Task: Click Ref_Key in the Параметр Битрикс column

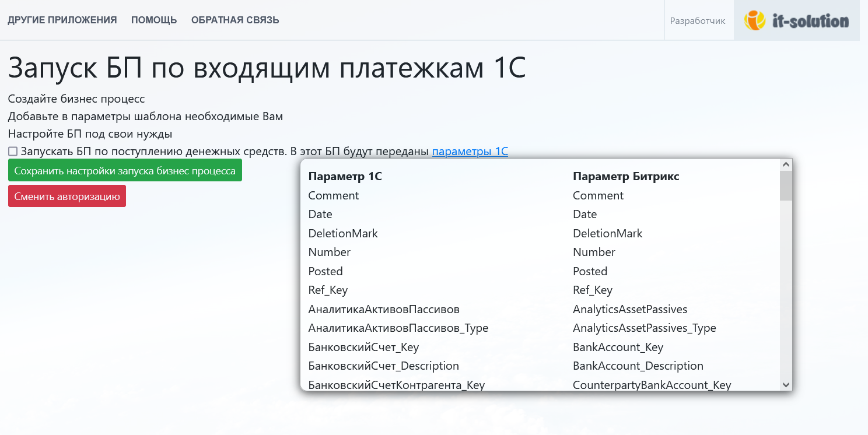Action: (x=593, y=290)
